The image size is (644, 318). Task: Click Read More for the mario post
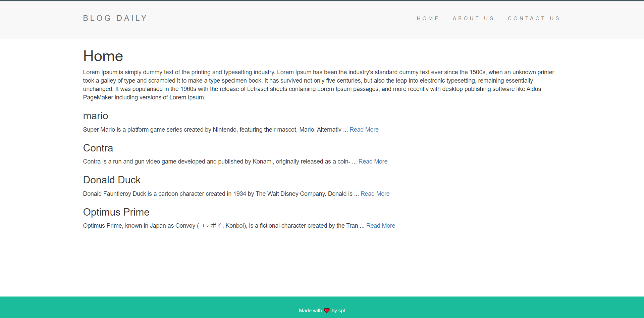[364, 130]
